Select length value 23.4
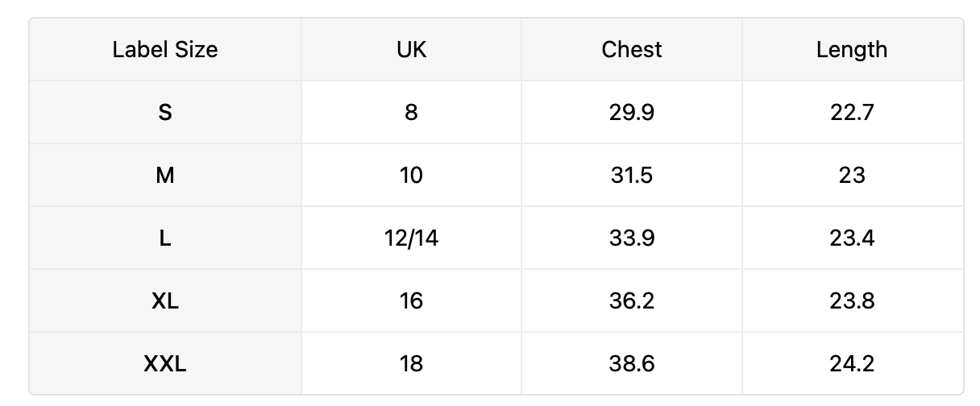This screenshot has width=980, height=406. (x=852, y=238)
